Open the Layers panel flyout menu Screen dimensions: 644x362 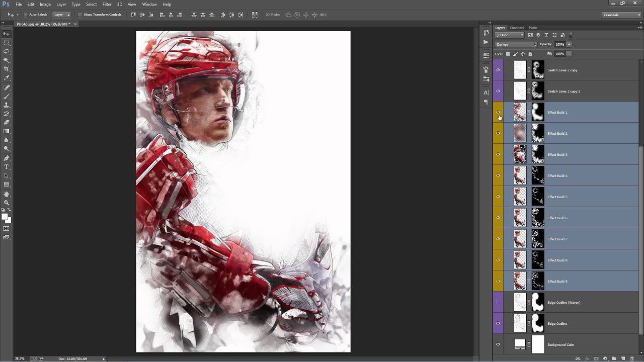[x=639, y=28]
